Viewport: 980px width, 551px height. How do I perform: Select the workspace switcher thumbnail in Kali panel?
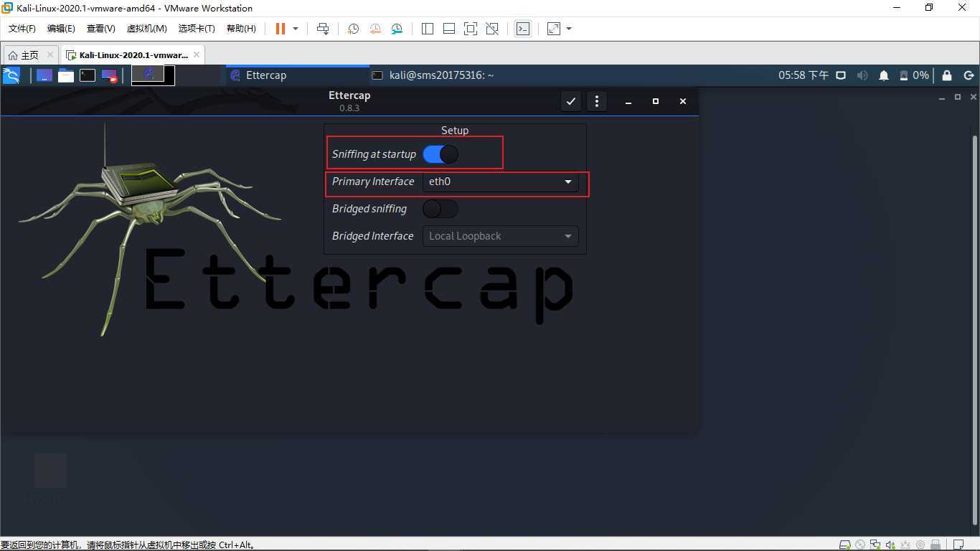pos(153,75)
